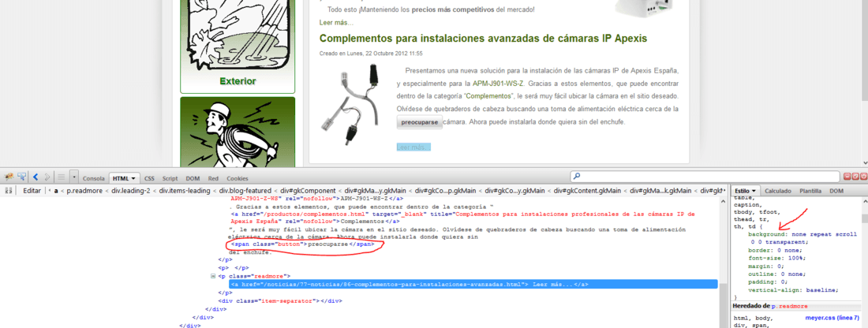Click the running installer cartoon image
The height and width of the screenshot is (328, 868).
(x=238, y=132)
